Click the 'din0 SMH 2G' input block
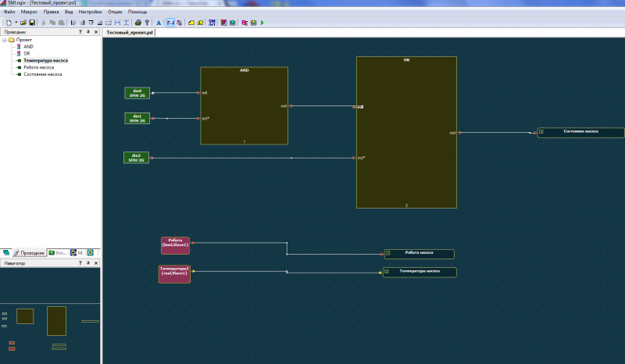Screen dimensions: 625x364 tap(137, 93)
